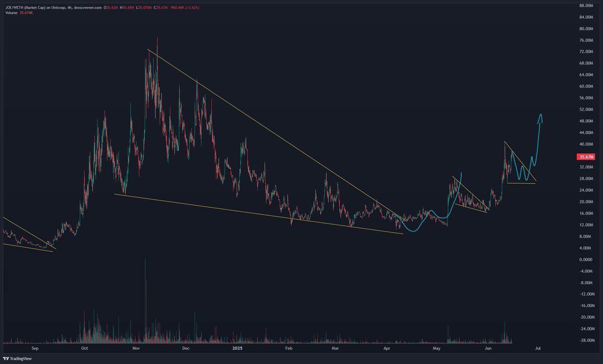Click the Jul label on the time axis

pyautogui.click(x=538, y=347)
